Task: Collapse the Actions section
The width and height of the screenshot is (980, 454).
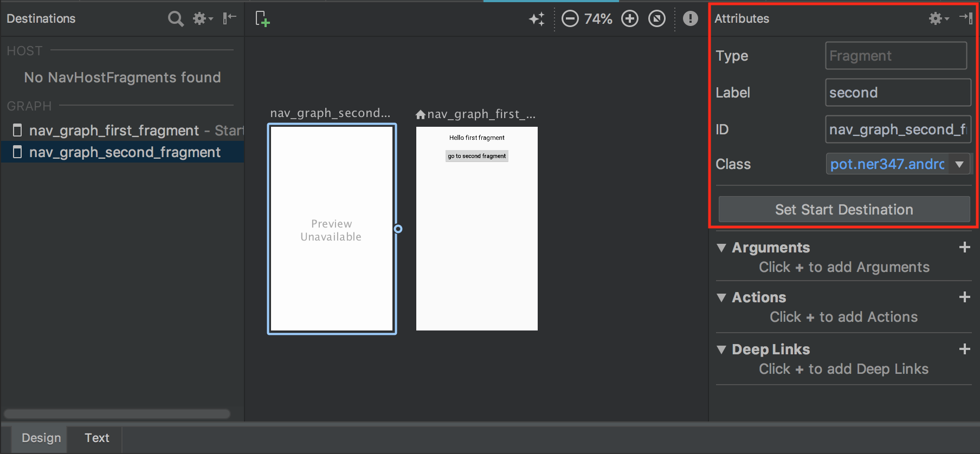Action: 721,297
